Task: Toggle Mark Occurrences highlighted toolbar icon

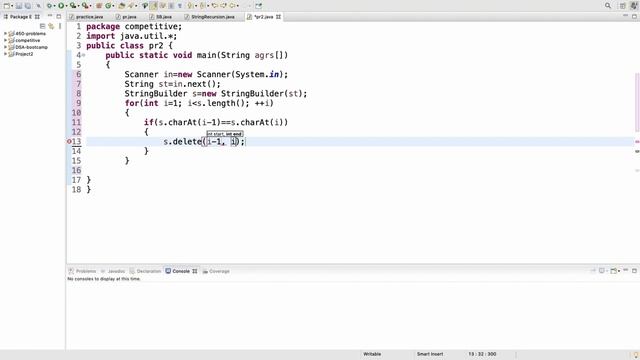Action: (153, 6)
